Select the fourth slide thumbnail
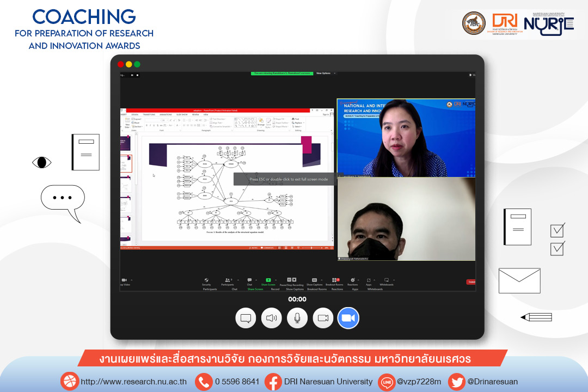 click(x=125, y=204)
